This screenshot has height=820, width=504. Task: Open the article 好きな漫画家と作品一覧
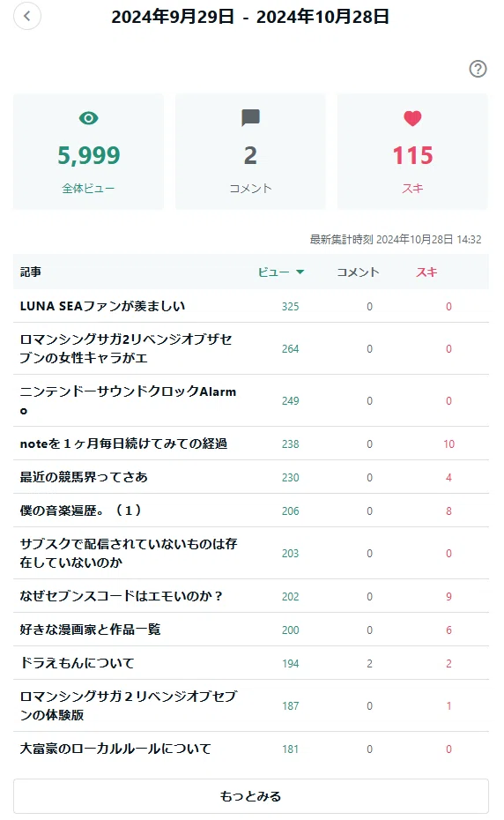click(x=90, y=630)
